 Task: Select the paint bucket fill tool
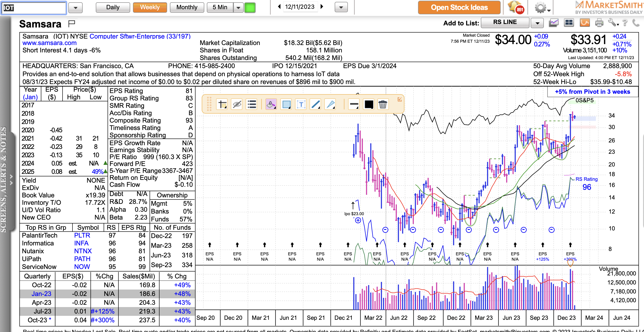coord(271,104)
